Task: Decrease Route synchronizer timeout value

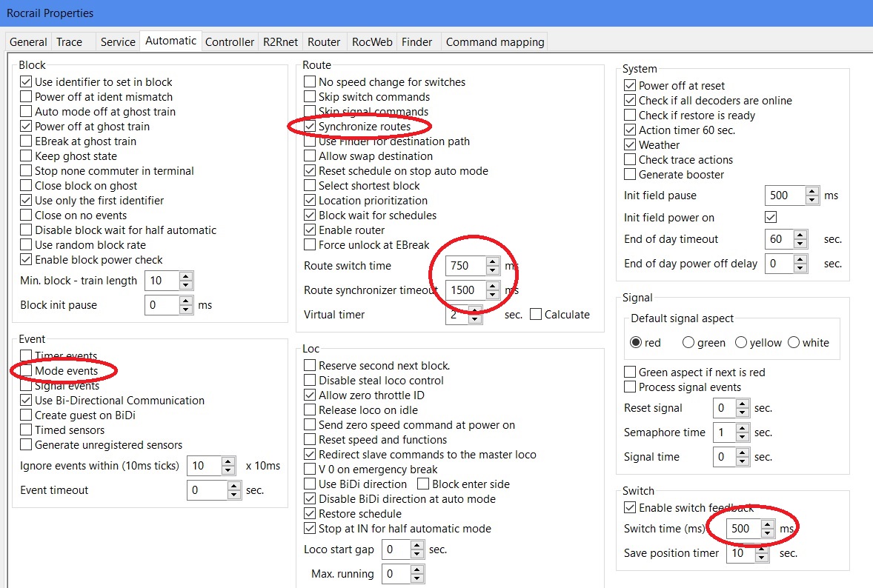Action: [x=492, y=295]
